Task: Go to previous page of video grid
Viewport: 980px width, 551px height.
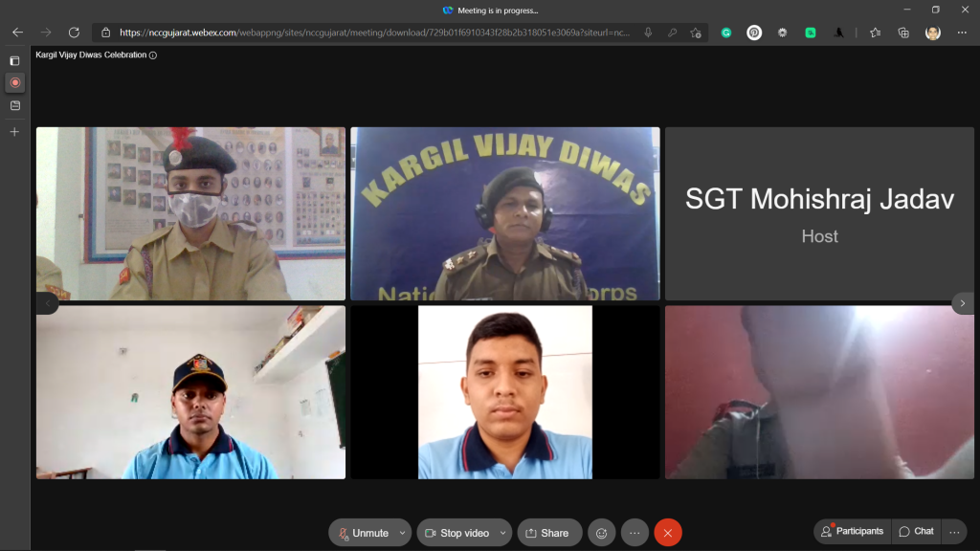Action: [48, 303]
